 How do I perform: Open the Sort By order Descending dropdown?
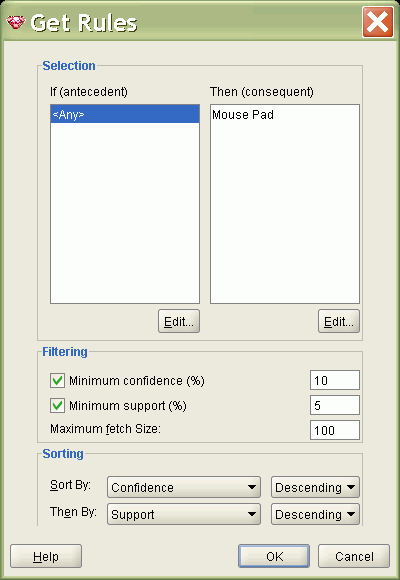pyautogui.click(x=315, y=487)
